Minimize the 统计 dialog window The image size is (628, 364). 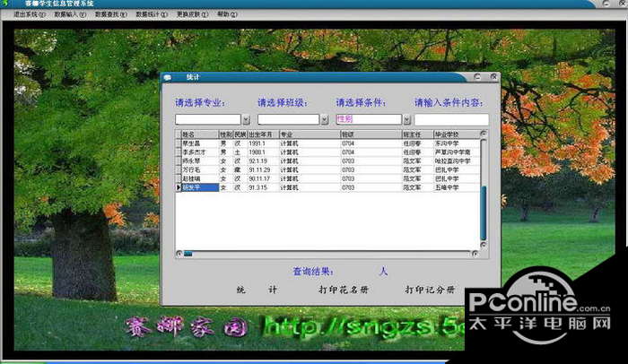pyautogui.click(x=477, y=77)
